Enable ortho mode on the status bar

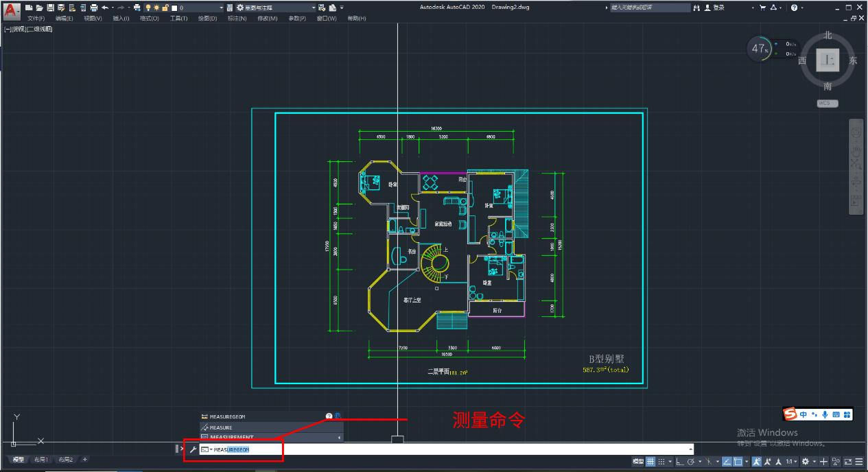679,461
